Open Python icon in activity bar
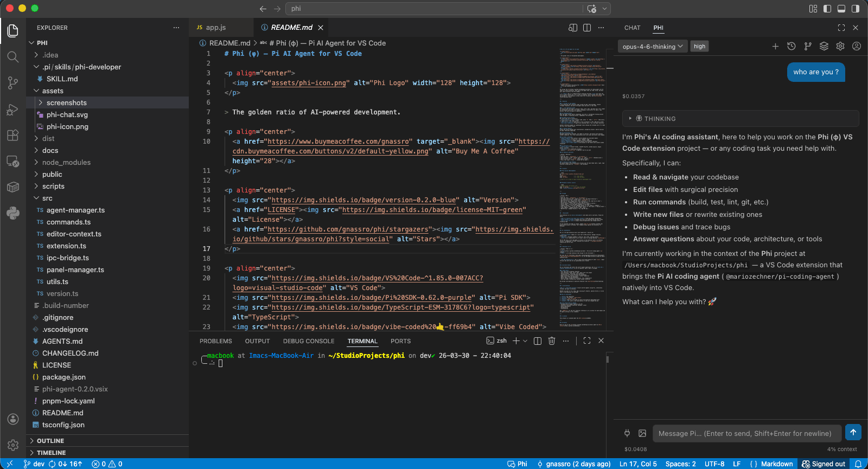 13,213
